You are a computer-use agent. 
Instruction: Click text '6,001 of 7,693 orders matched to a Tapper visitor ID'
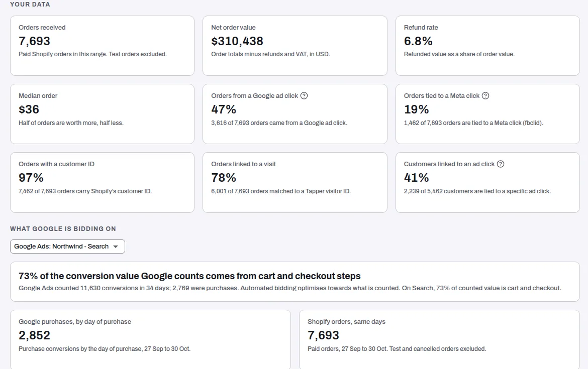280,191
